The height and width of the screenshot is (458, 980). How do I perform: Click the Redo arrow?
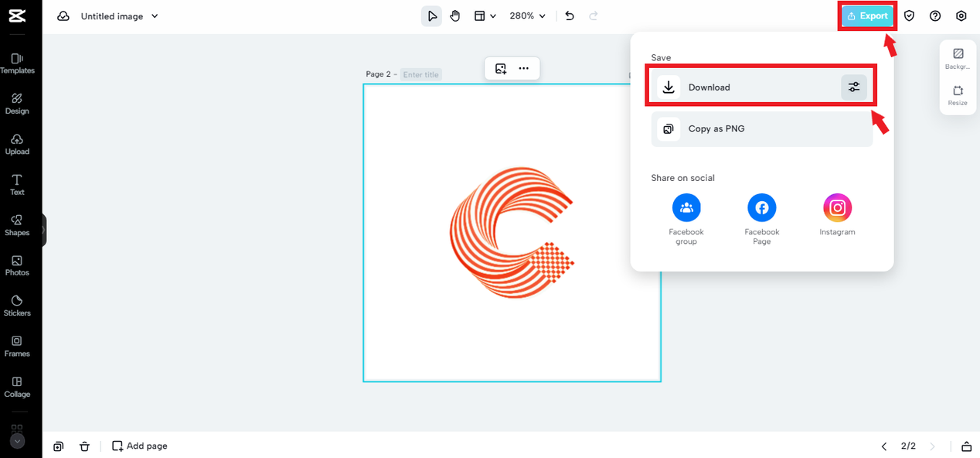click(x=594, y=16)
